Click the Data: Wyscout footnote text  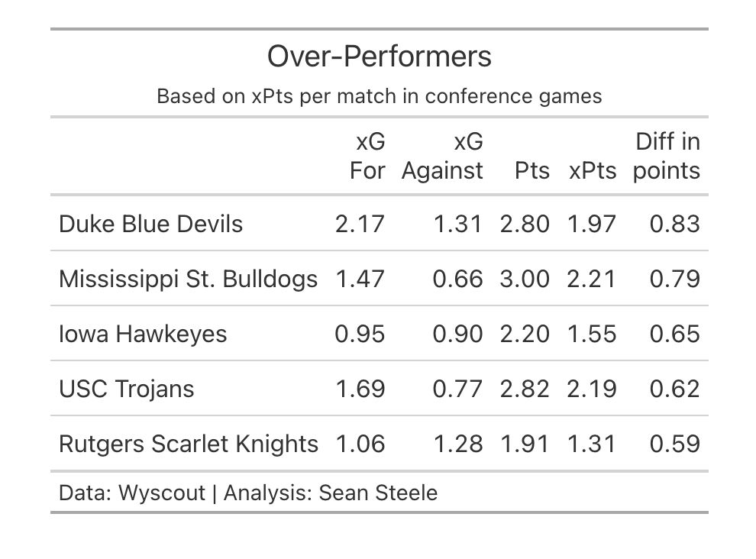[x=248, y=493]
